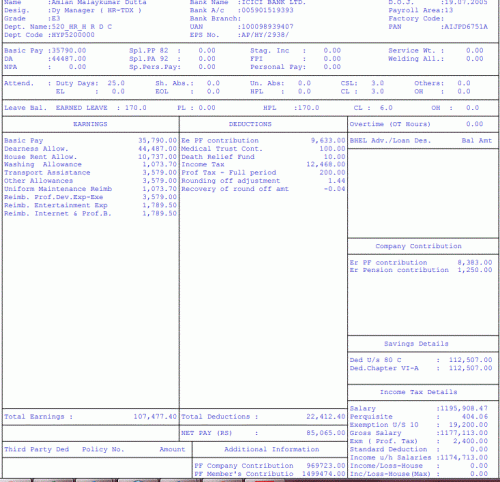Select the Salary amount '1195,908.47'
500x482 pixels.
(464, 408)
